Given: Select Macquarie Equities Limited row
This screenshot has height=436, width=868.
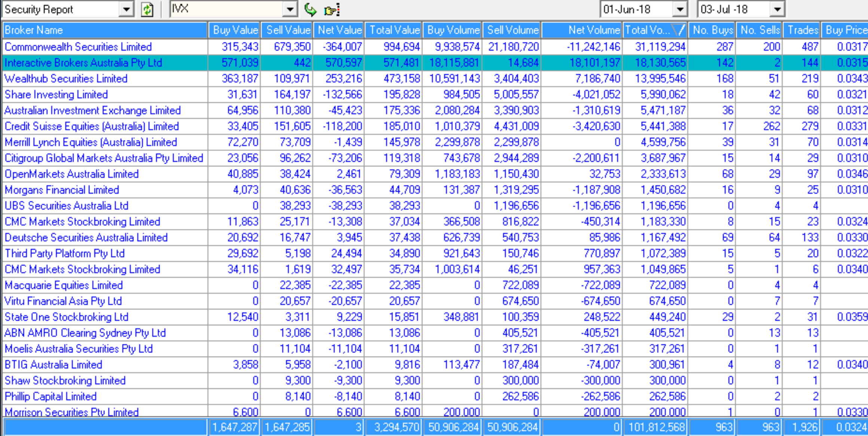Looking at the screenshot, I should click(435, 285).
